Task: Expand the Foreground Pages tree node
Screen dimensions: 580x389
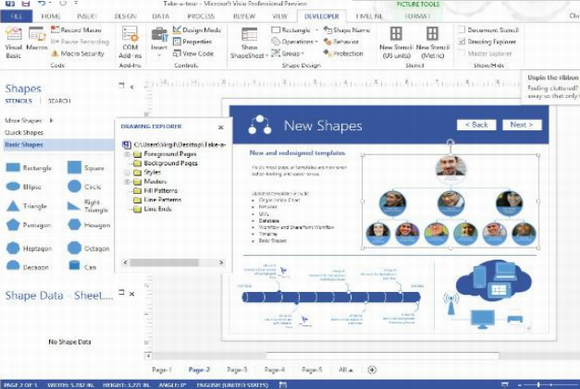Action: point(127,154)
